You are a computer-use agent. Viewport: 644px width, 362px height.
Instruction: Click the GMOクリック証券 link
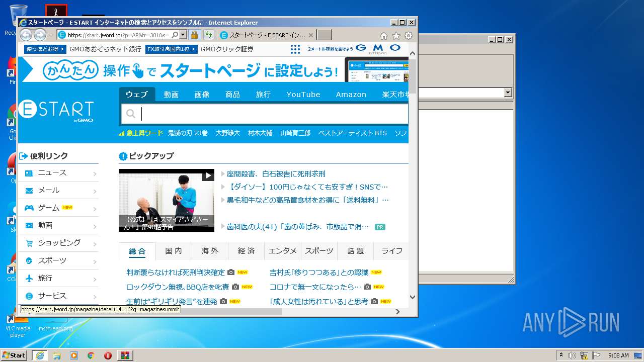[x=227, y=49]
